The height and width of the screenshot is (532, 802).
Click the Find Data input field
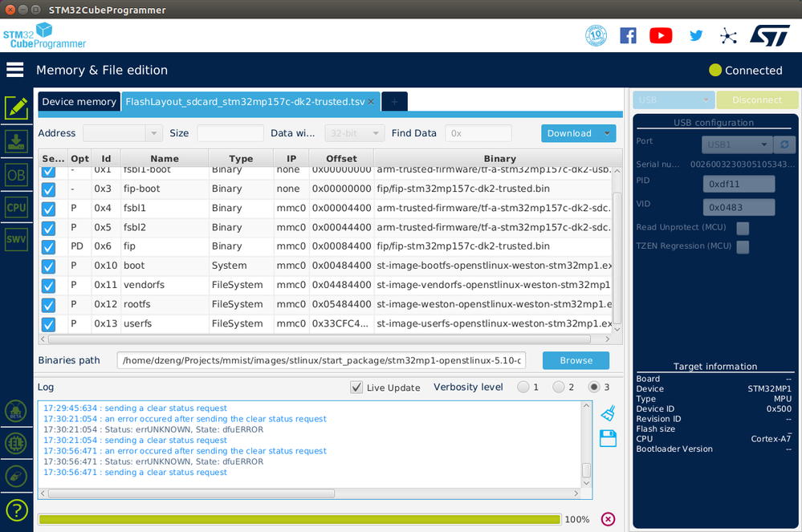(478, 133)
